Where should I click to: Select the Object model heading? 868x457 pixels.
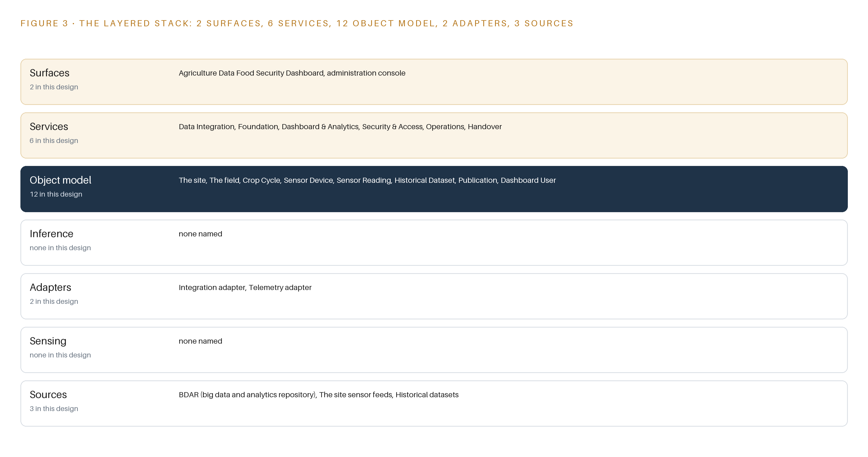pos(60,180)
